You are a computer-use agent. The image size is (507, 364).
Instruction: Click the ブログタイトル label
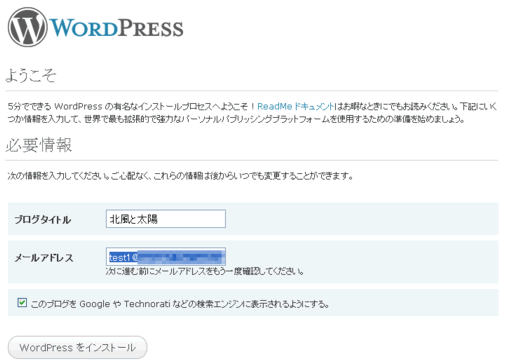[43, 220]
